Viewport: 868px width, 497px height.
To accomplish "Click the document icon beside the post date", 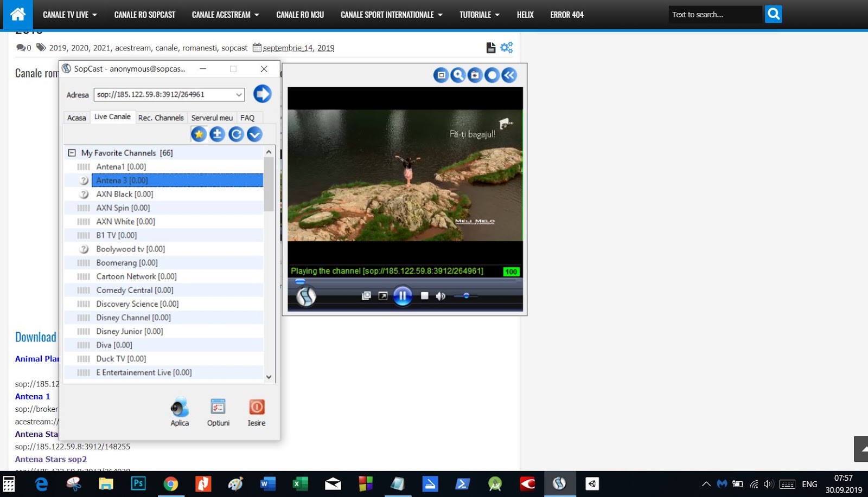I will (x=491, y=48).
